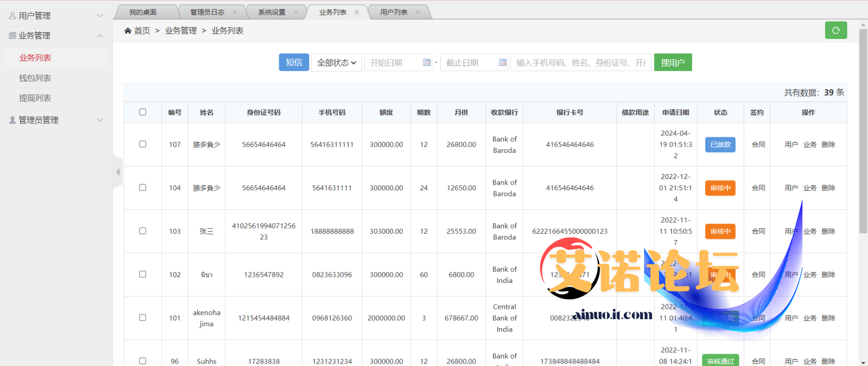Expand the 用户管理 sidebar menu
868x366 pixels.
pyautogui.click(x=56, y=16)
